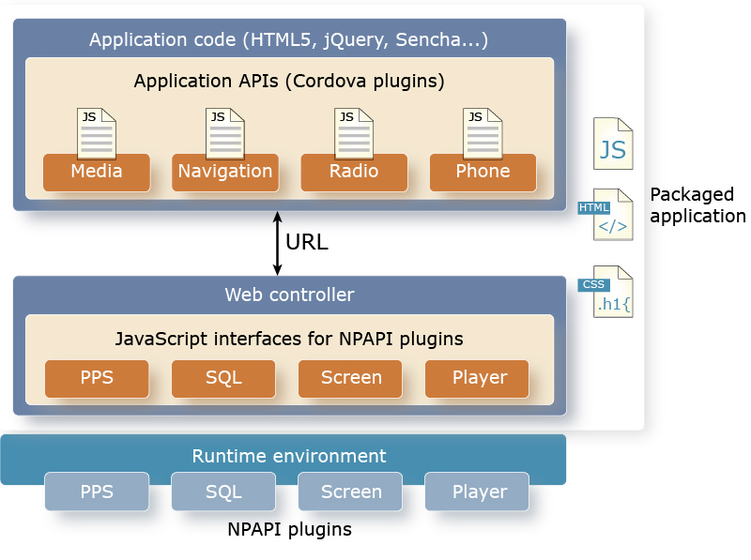Select the JS icon above Navigation
This screenshot has height=560, width=751.
(224, 134)
